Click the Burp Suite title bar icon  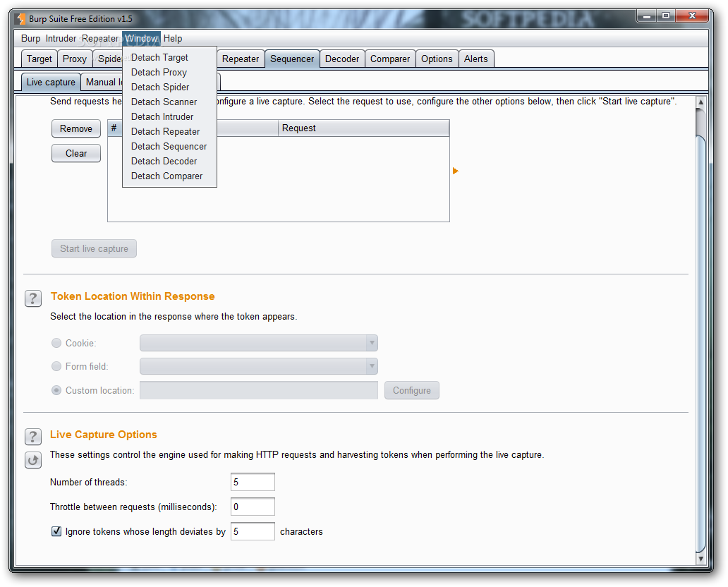tap(21, 19)
